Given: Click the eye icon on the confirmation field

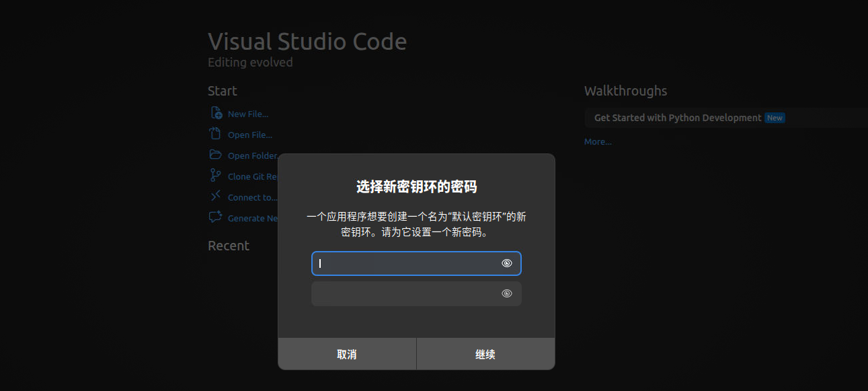Looking at the screenshot, I should tap(506, 293).
